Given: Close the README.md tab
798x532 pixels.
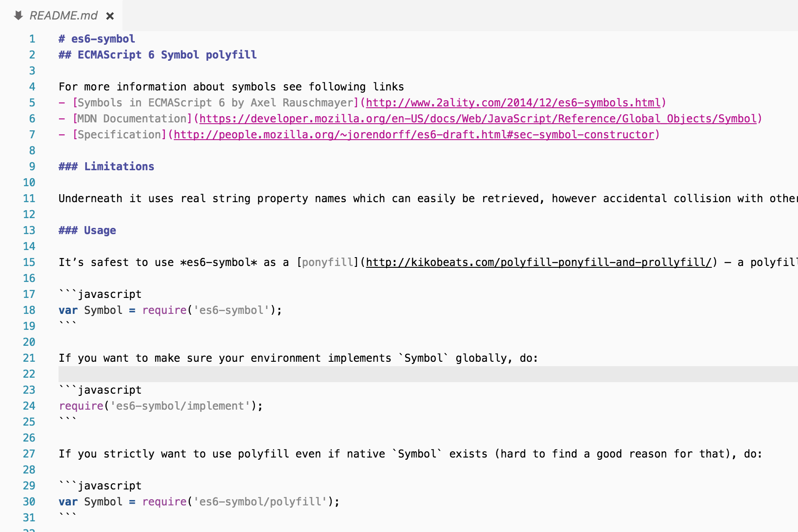Looking at the screenshot, I should click(110, 16).
